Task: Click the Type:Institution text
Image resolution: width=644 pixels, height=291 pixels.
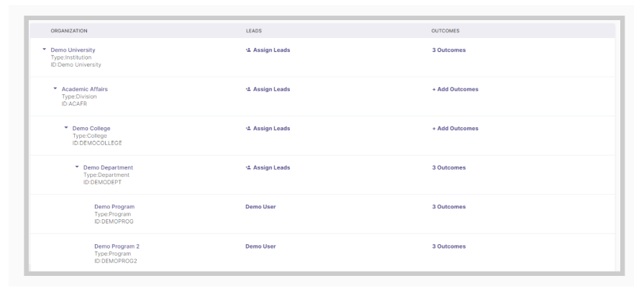Action: (71, 57)
